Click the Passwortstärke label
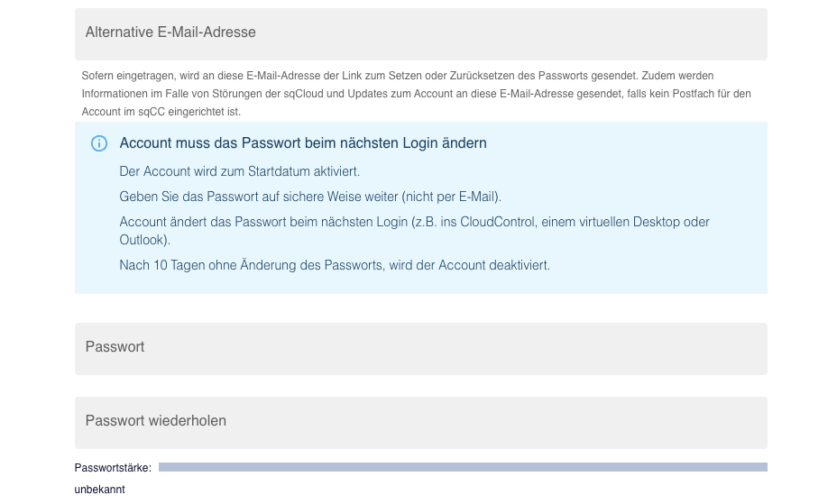Viewport: 837px width, 504px height. [x=113, y=467]
